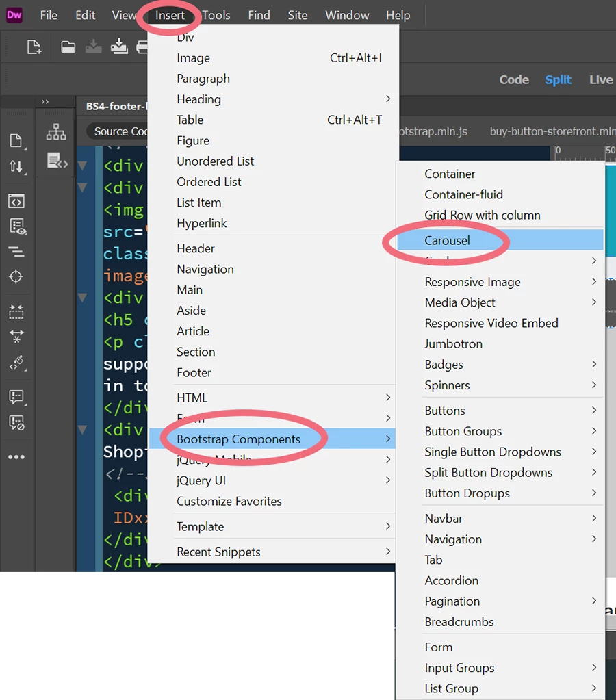Click the Inspect document eye icon

click(x=17, y=226)
